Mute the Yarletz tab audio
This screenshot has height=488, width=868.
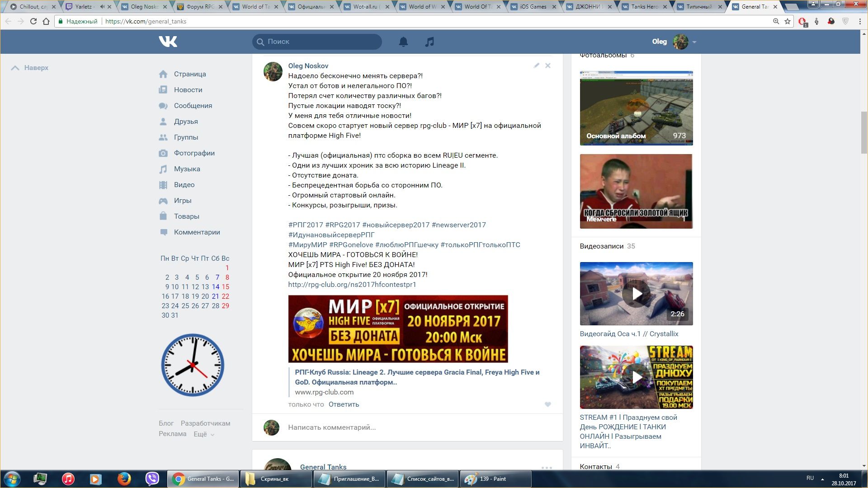click(x=102, y=7)
